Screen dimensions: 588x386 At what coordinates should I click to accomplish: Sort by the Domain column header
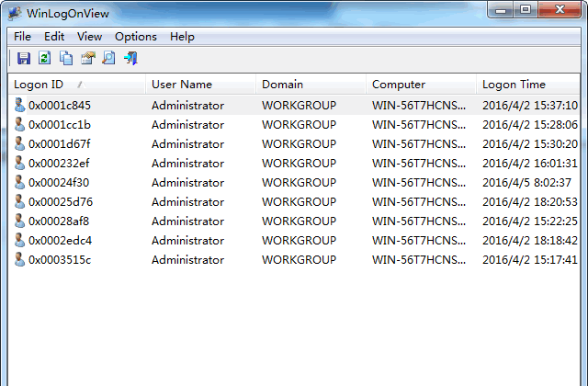tap(311, 85)
